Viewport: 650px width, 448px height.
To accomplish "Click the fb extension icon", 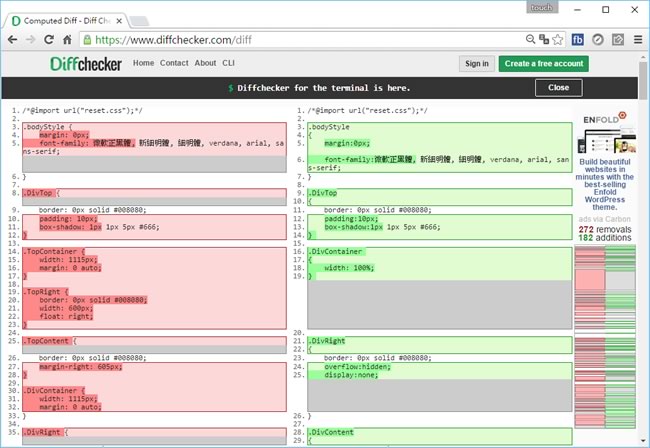I will [578, 39].
